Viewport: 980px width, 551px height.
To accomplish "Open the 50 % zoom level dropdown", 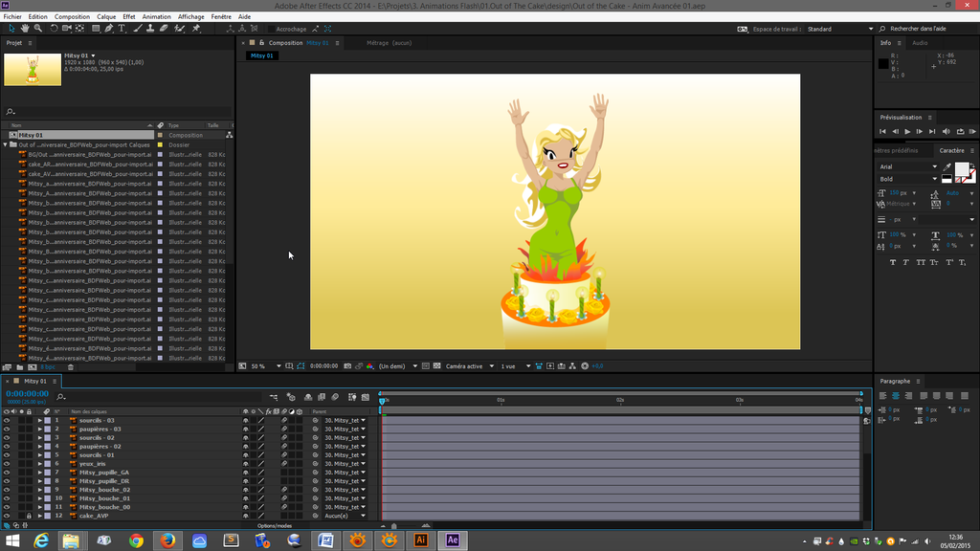I will pyautogui.click(x=279, y=366).
